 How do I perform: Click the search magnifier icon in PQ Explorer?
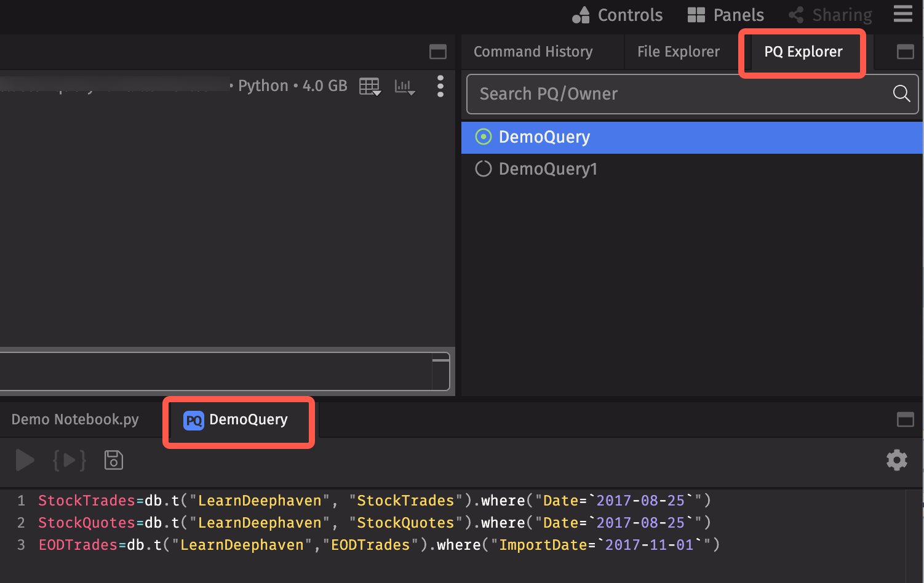(x=901, y=93)
